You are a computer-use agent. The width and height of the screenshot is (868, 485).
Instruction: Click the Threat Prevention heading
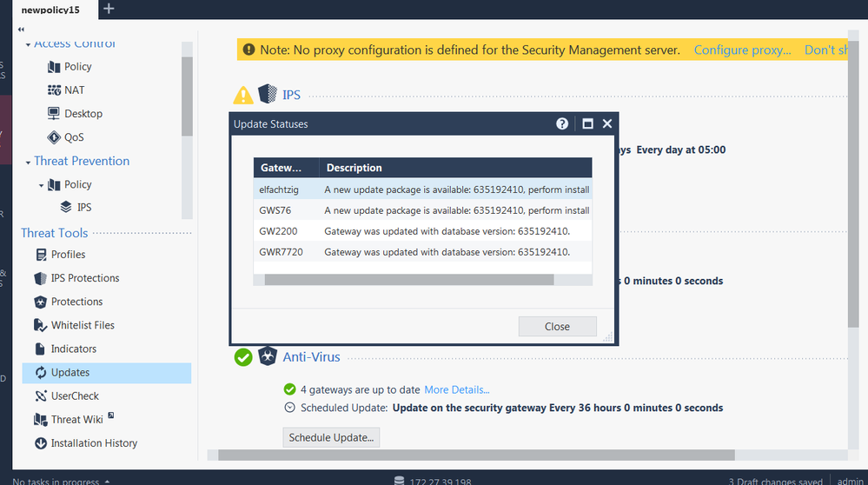82,161
